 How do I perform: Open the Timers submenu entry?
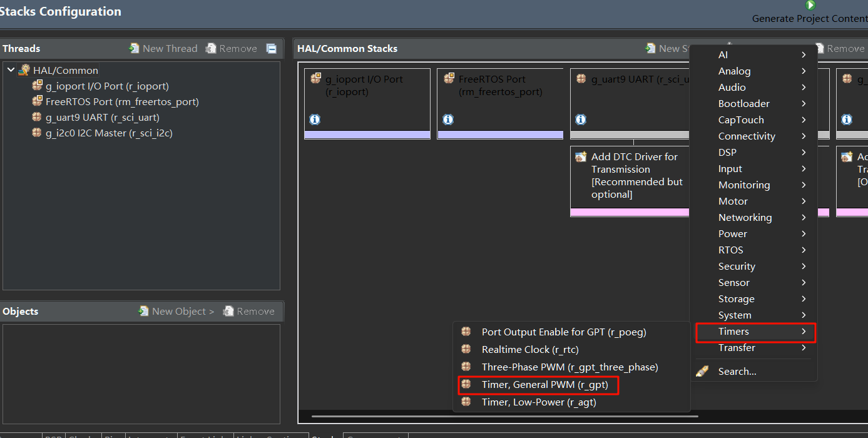pyautogui.click(x=755, y=332)
